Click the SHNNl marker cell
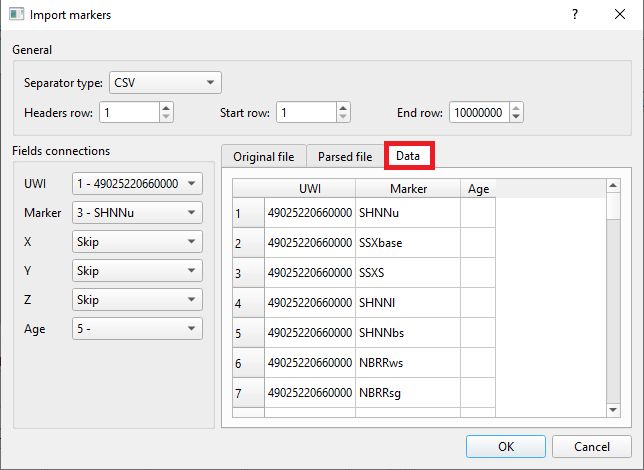This screenshot has height=470, width=644. click(408, 303)
